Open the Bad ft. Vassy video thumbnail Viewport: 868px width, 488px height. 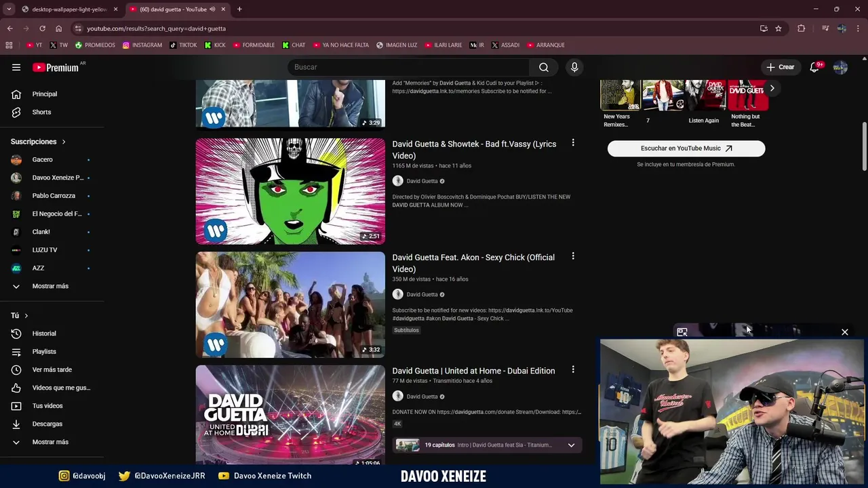(x=290, y=191)
